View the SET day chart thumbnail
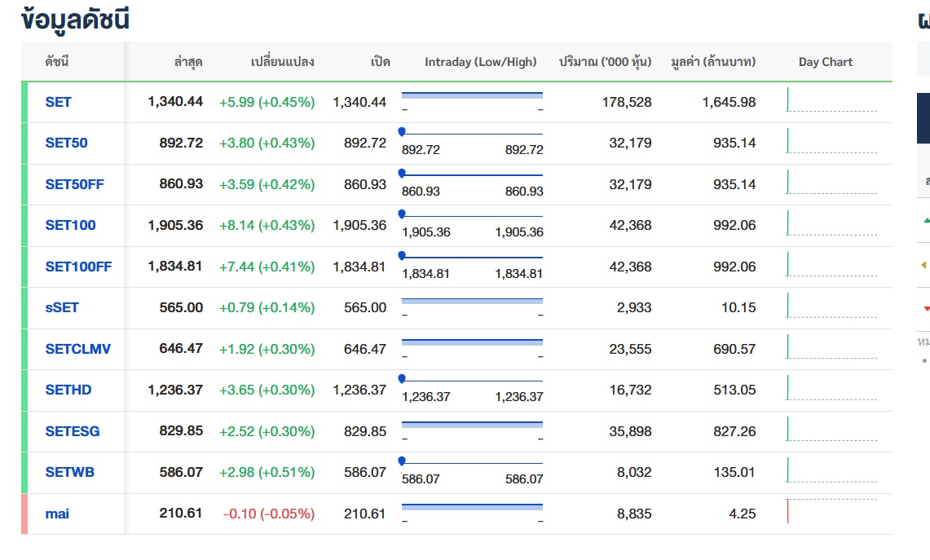The width and height of the screenshot is (930, 560). (831, 100)
